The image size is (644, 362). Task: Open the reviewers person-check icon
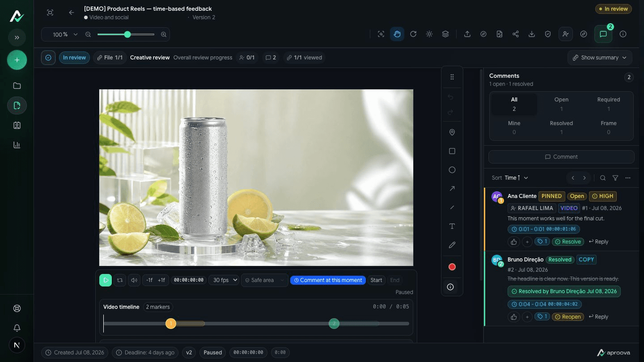566,34
